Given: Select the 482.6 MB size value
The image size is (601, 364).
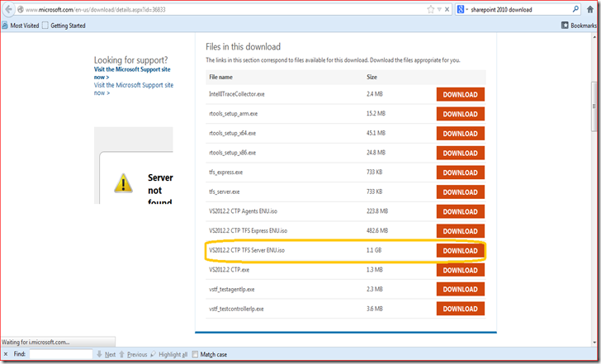Looking at the screenshot, I should pos(377,230).
